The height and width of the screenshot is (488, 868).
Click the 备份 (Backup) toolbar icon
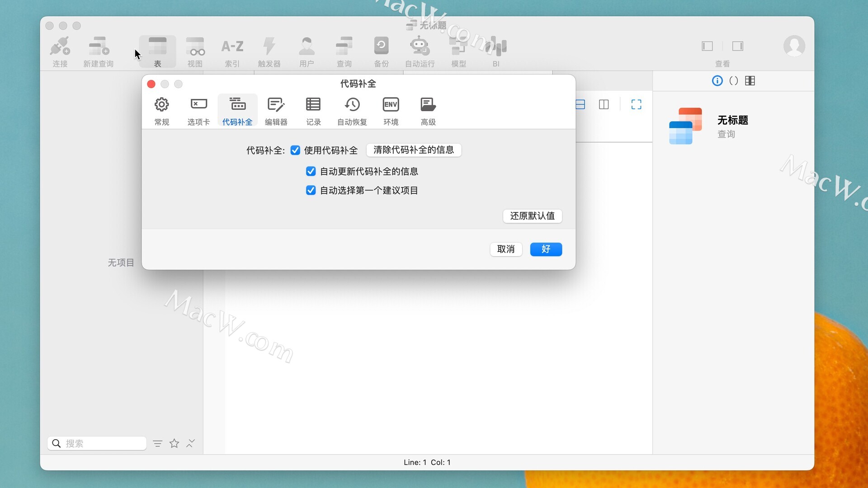(x=381, y=52)
